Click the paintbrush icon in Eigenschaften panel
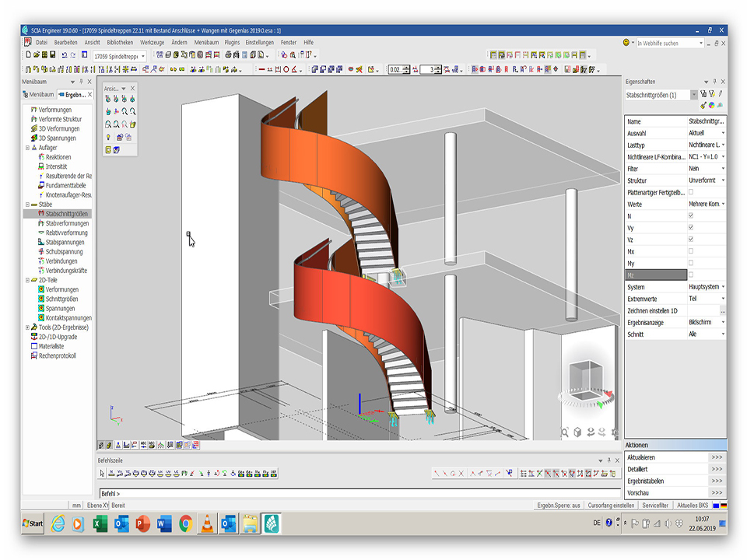 (703, 105)
